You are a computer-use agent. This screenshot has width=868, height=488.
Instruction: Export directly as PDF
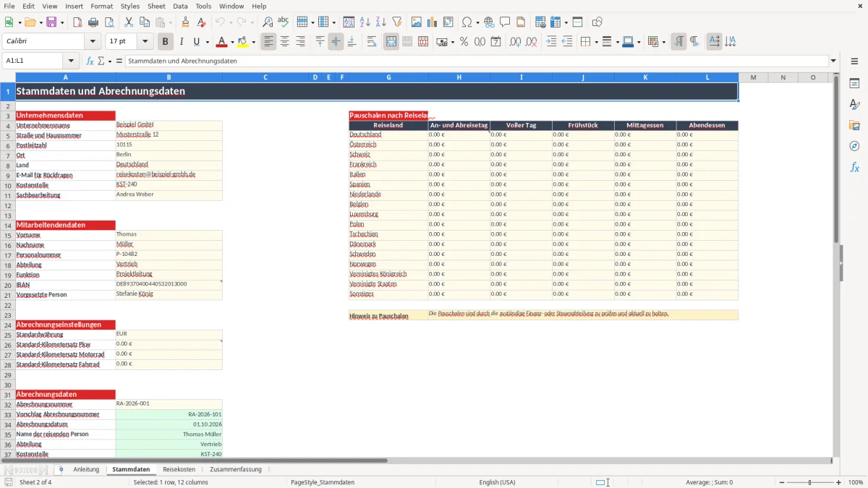pyautogui.click(x=77, y=22)
